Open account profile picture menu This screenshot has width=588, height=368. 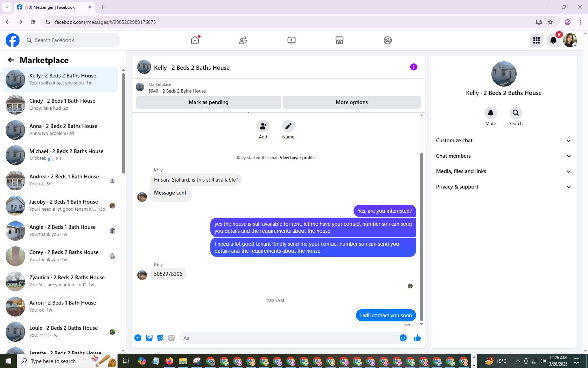point(570,40)
